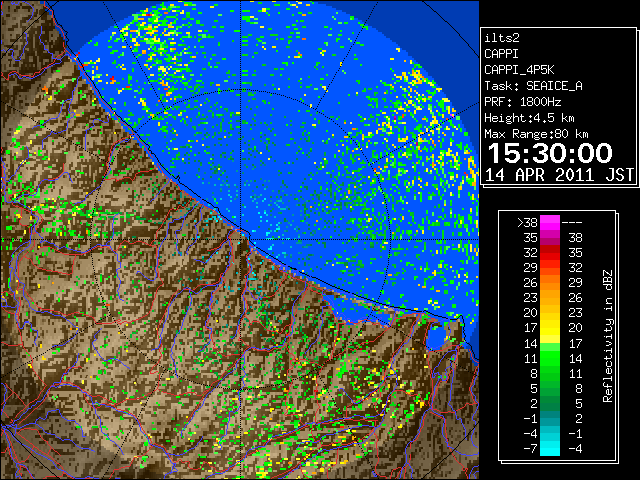Select the 15:30:00 timestamp
The height and width of the screenshot is (480, 640).
[x=550, y=153]
